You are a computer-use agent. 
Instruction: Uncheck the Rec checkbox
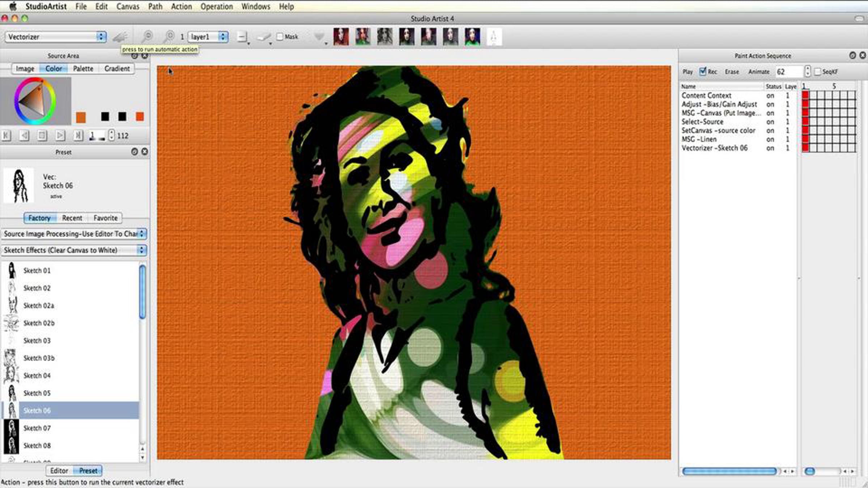click(x=702, y=72)
